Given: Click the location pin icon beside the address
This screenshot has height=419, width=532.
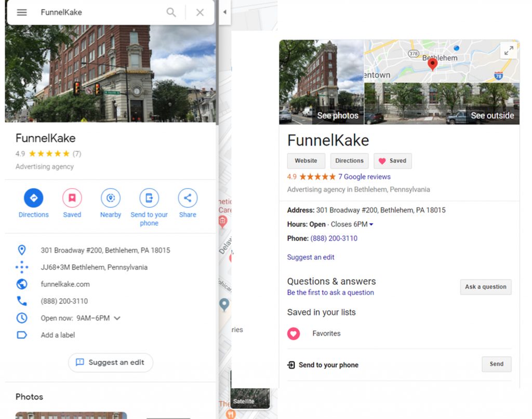Looking at the screenshot, I should click(x=22, y=250).
